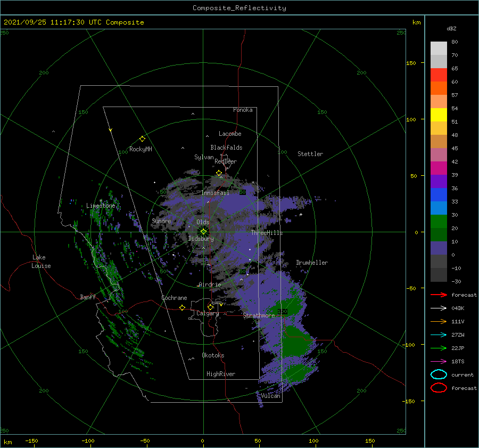Select the bright yellow 51-54 dBZ swatch
479x448 pixels.
coord(439,115)
